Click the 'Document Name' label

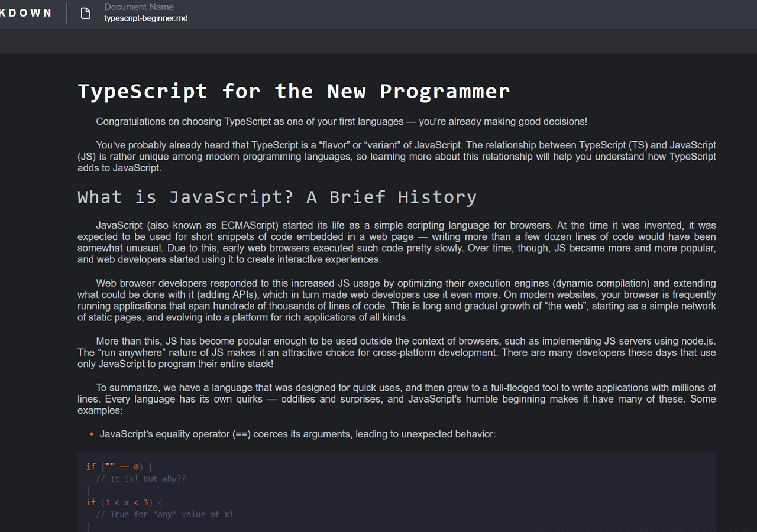pos(139,7)
